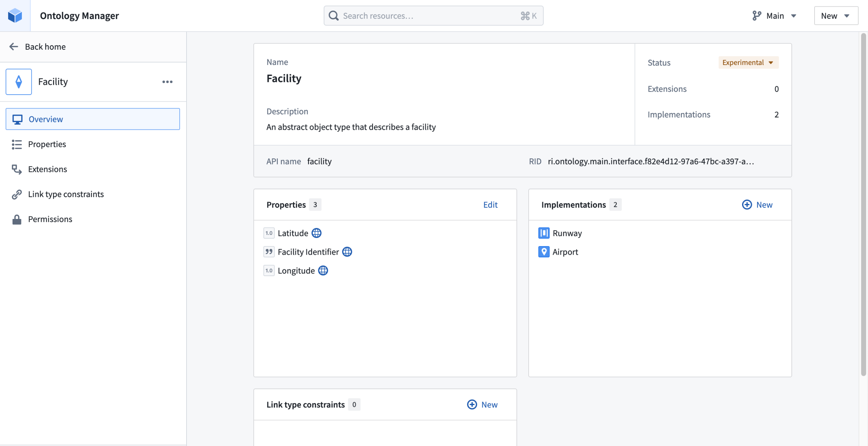Click the Properties list icon

[17, 144]
